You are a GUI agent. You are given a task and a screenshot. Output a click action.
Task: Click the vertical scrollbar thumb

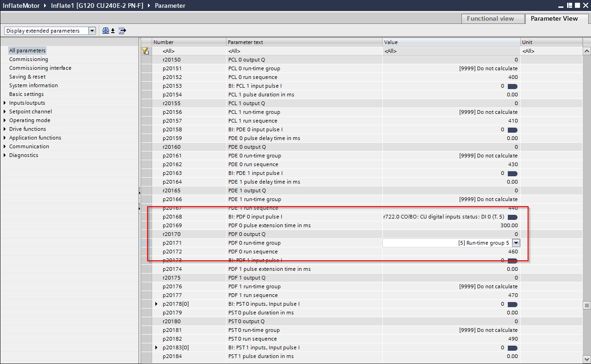click(x=586, y=305)
